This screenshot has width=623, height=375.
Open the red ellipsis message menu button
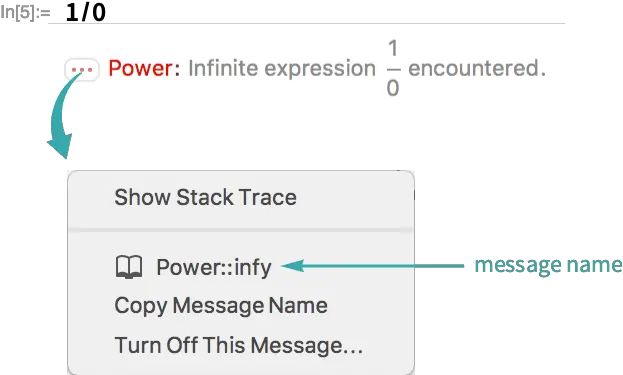coord(82,70)
